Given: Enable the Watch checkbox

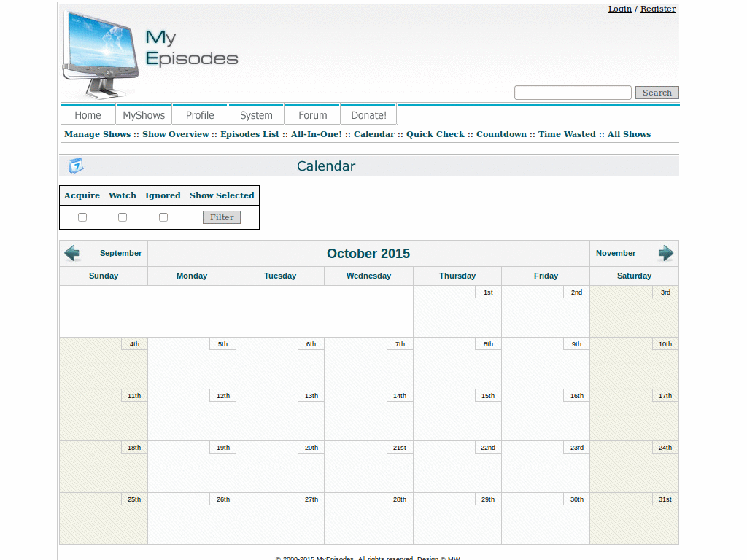Looking at the screenshot, I should coord(123,217).
